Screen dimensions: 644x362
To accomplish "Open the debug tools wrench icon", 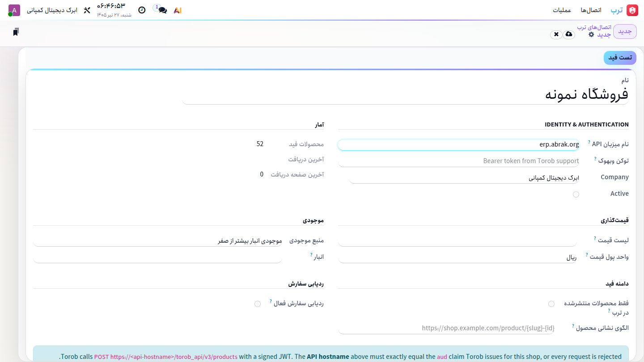I will click(87, 10).
